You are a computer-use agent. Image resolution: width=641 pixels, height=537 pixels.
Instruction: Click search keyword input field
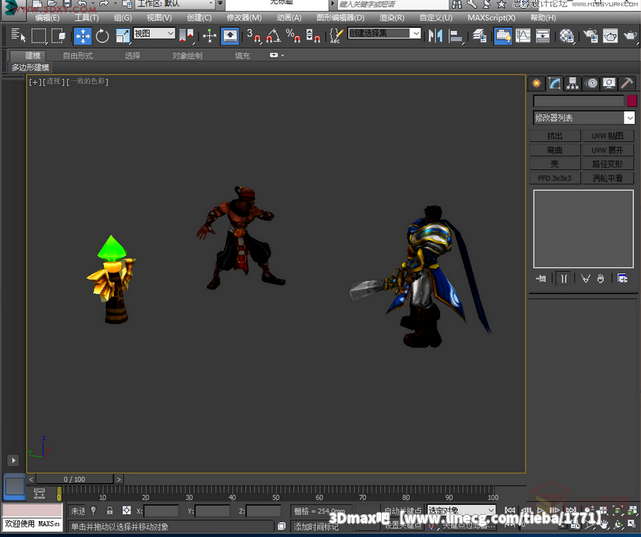coord(392,4)
